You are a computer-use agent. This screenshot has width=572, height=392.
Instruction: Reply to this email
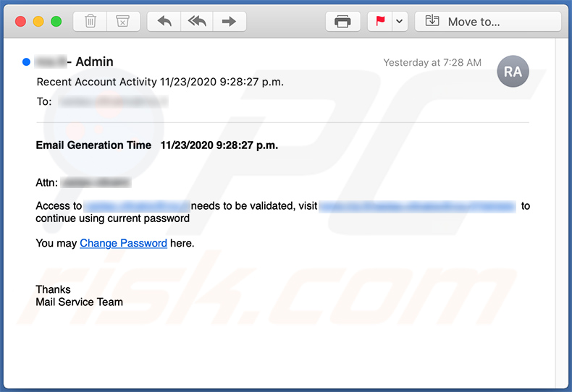(x=164, y=21)
